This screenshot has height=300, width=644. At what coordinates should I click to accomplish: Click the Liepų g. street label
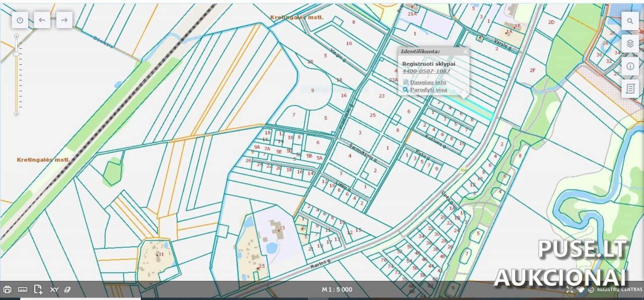pyautogui.click(x=342, y=186)
